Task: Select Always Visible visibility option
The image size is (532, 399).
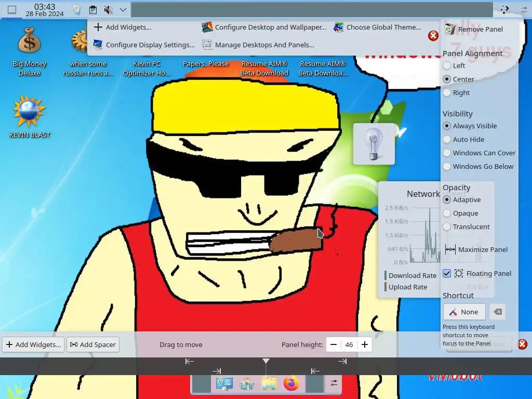Action: tap(470, 126)
